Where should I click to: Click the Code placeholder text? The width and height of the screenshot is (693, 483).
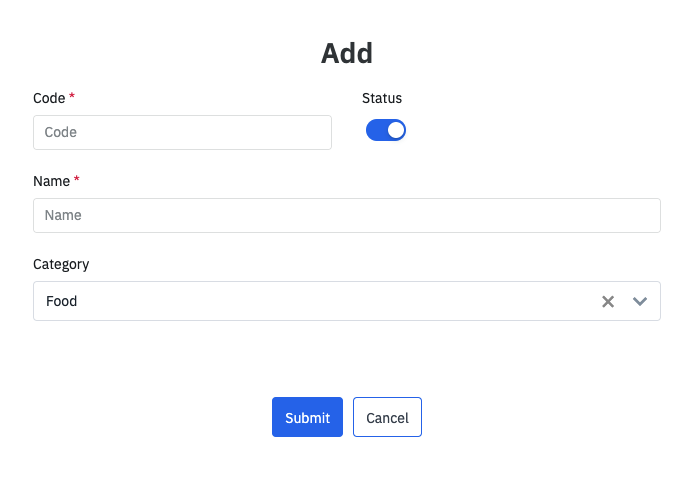61,132
